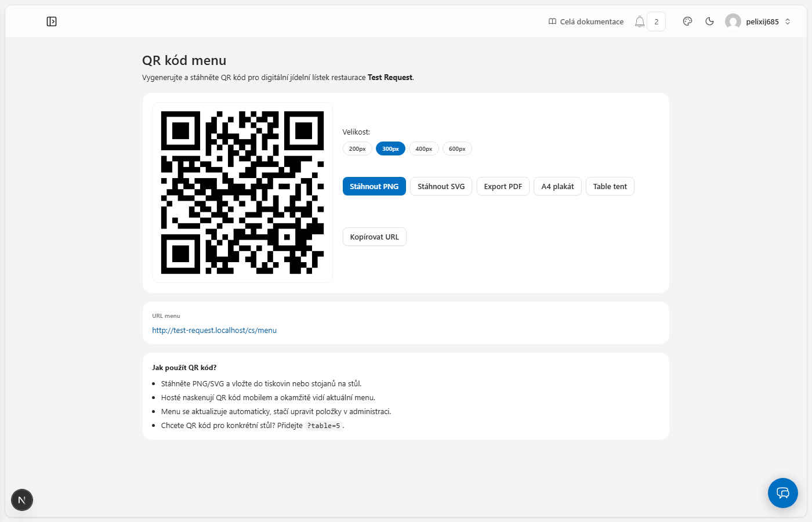This screenshot has height=522, width=812.
Task: Click the QR code image
Action: point(242,193)
